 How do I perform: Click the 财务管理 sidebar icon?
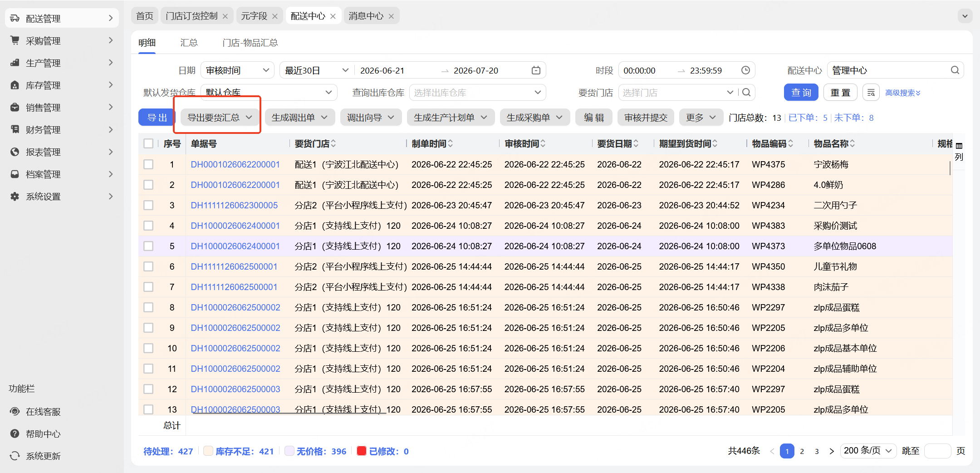point(15,130)
